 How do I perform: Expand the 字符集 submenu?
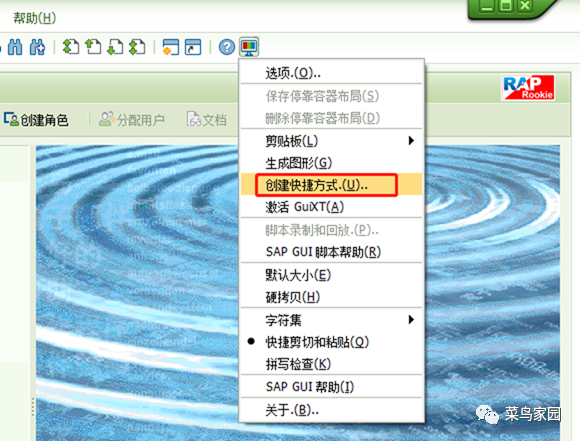tap(331, 320)
